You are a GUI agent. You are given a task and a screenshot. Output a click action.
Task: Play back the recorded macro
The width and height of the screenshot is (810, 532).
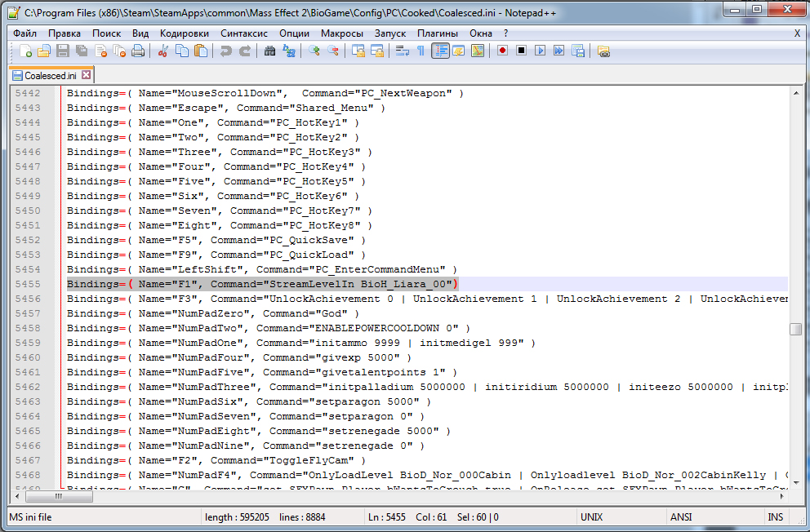pos(541,51)
